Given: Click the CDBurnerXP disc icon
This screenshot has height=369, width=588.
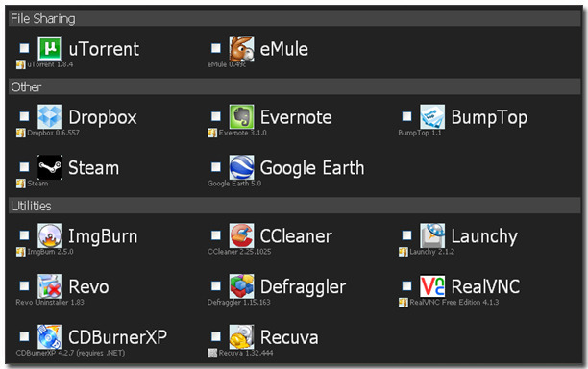Looking at the screenshot, I should [x=50, y=336].
